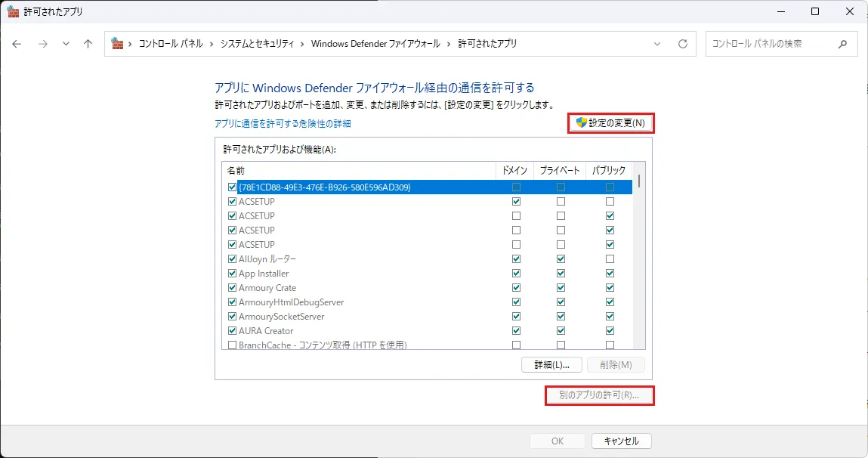868x458 pixels.
Task: Open システムとセキュリティ breadcrumb
Action: 258,44
